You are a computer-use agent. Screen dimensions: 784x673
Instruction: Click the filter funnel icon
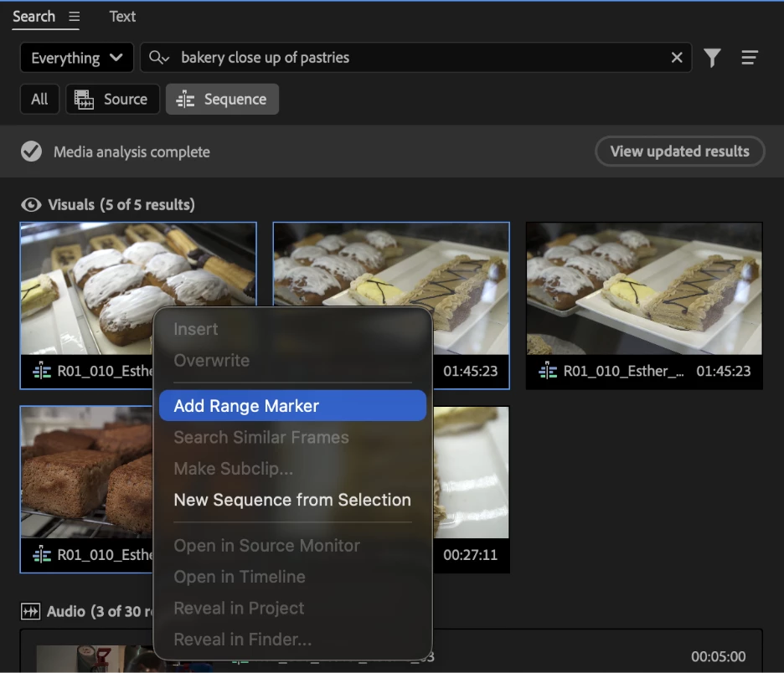[712, 58]
